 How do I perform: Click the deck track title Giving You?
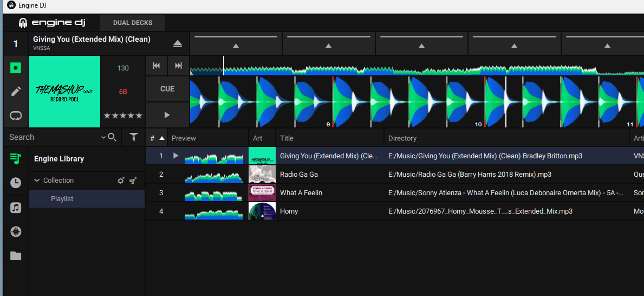click(x=92, y=40)
